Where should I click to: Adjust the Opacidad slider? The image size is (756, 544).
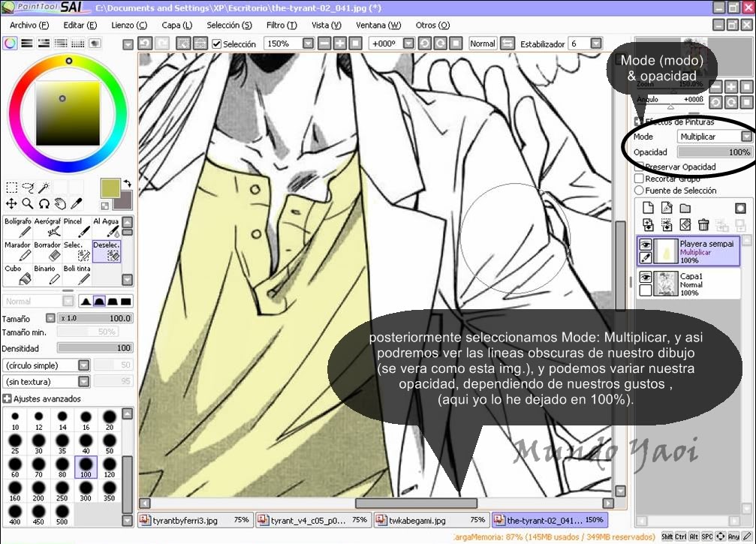pyautogui.click(x=715, y=152)
